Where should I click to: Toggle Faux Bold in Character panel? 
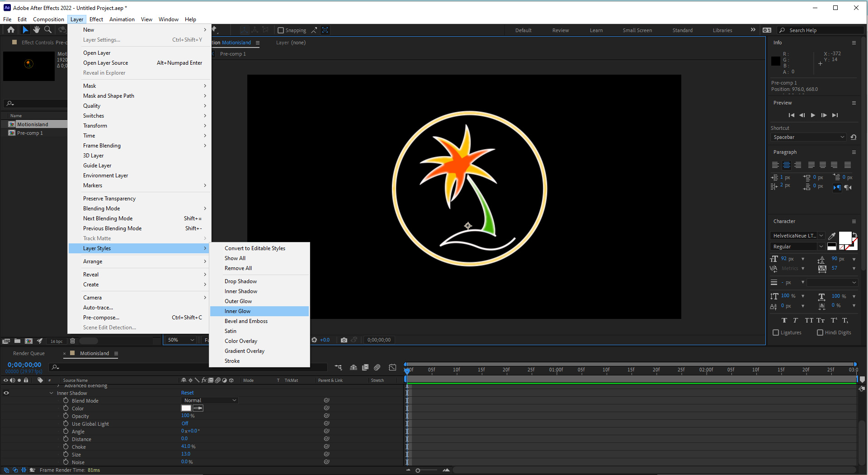784,320
